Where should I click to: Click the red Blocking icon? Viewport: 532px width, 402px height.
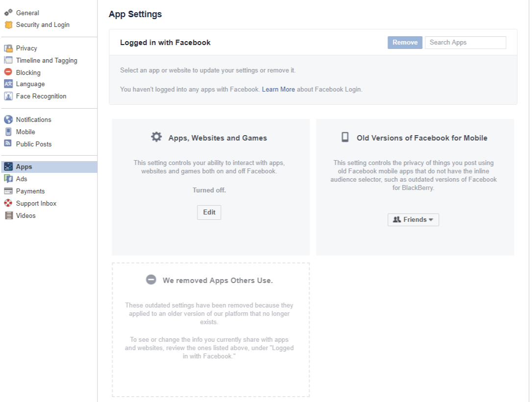point(8,72)
